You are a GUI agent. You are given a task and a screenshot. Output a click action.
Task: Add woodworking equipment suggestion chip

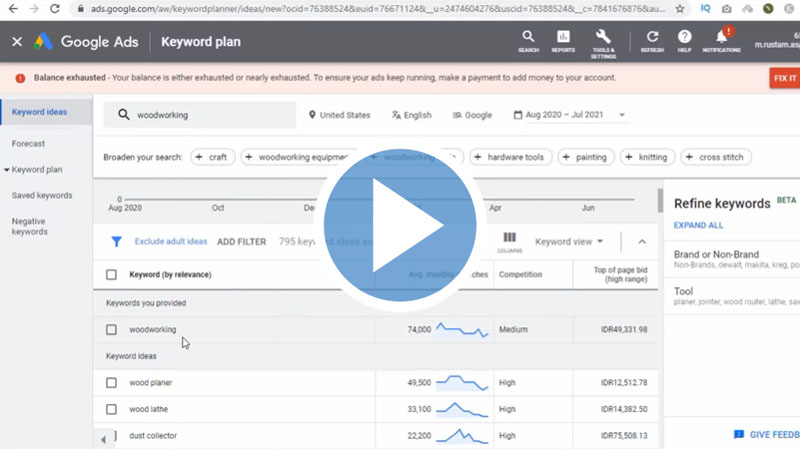coord(297,157)
